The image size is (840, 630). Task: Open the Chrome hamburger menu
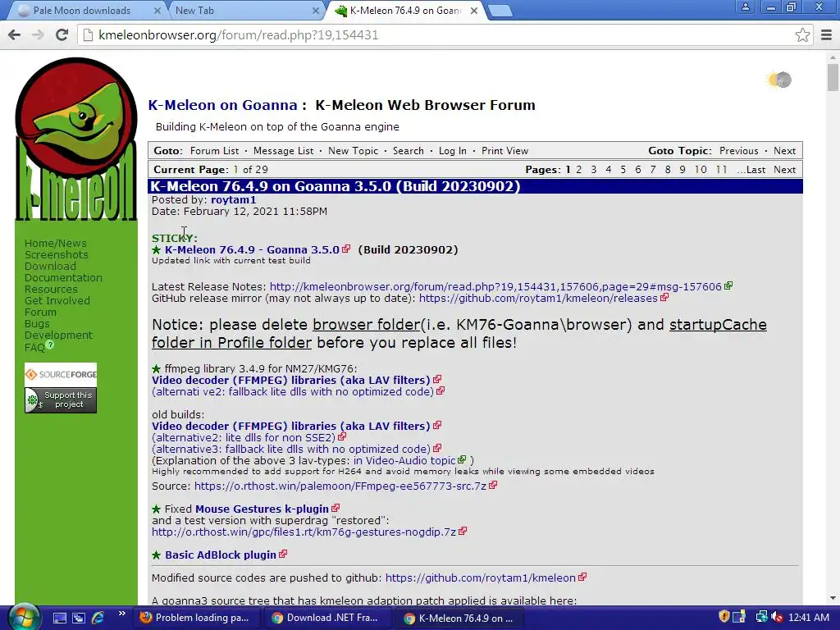[x=826, y=34]
